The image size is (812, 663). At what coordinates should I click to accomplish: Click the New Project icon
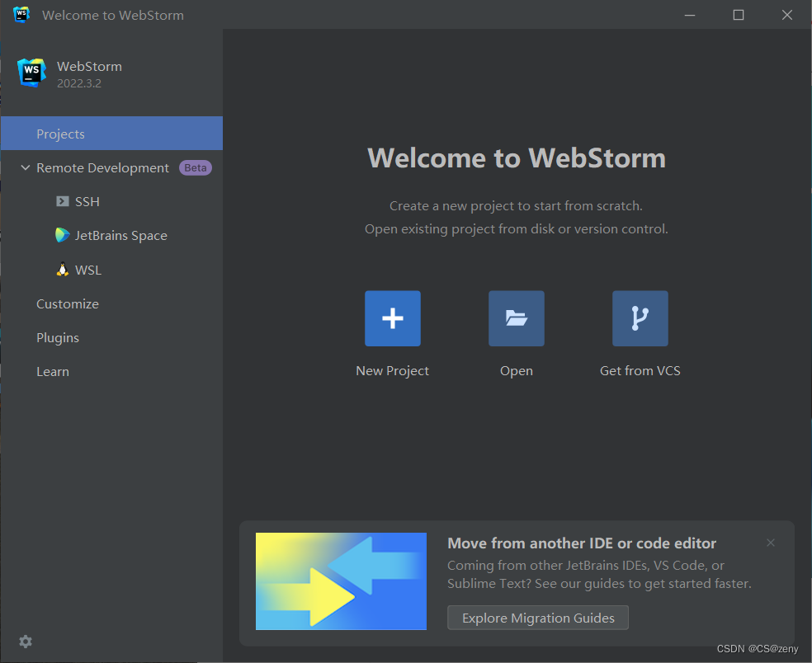tap(392, 318)
